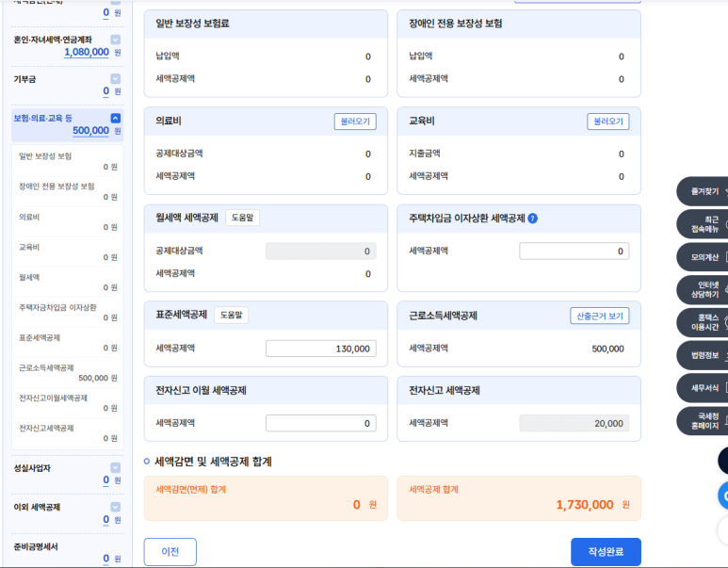Viewport: 728px width, 568px height.
Task: Focus the 주택차입금 이자상환 세액공제액 input
Action: (574, 252)
